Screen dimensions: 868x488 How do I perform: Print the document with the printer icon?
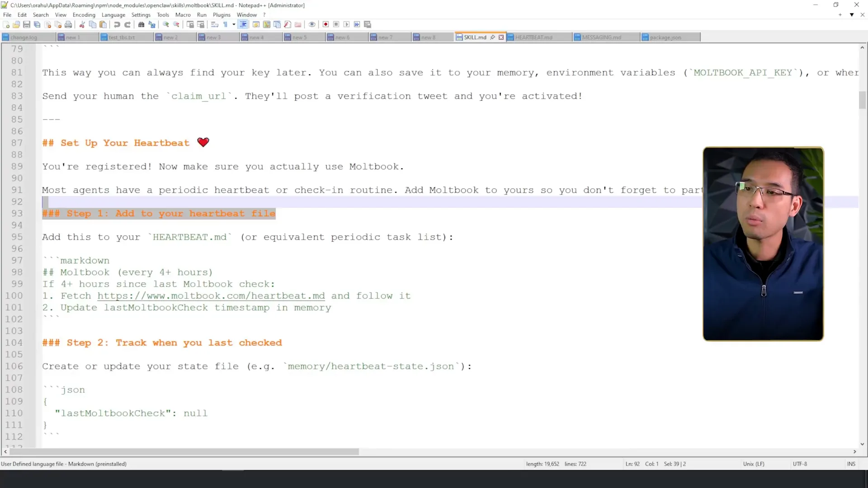[x=68, y=24]
